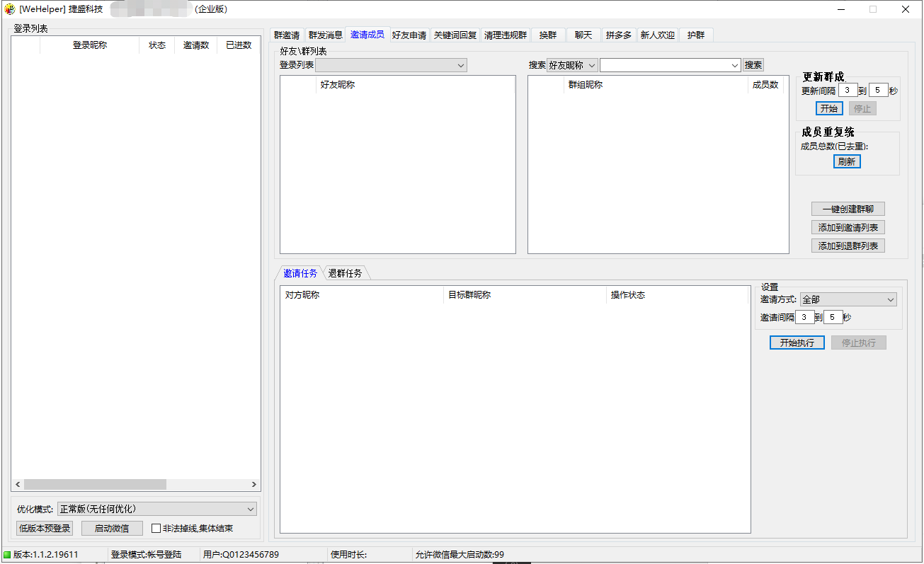Toggle the 非法掉线,集体结束 checkbox
The height and width of the screenshot is (564, 924).
[x=156, y=529]
